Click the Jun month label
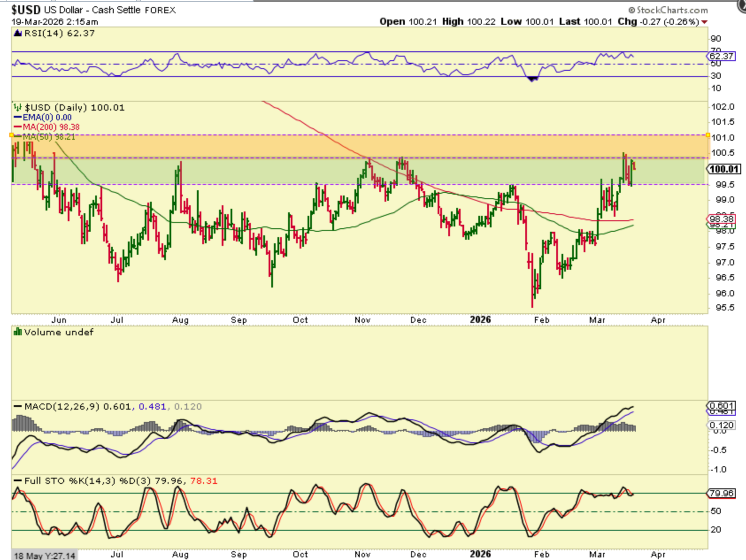Image resolution: width=746 pixels, height=560 pixels. (x=59, y=319)
